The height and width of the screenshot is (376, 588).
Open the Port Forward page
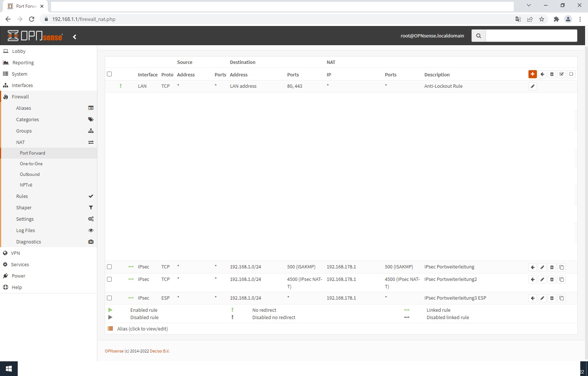(x=49, y=153)
